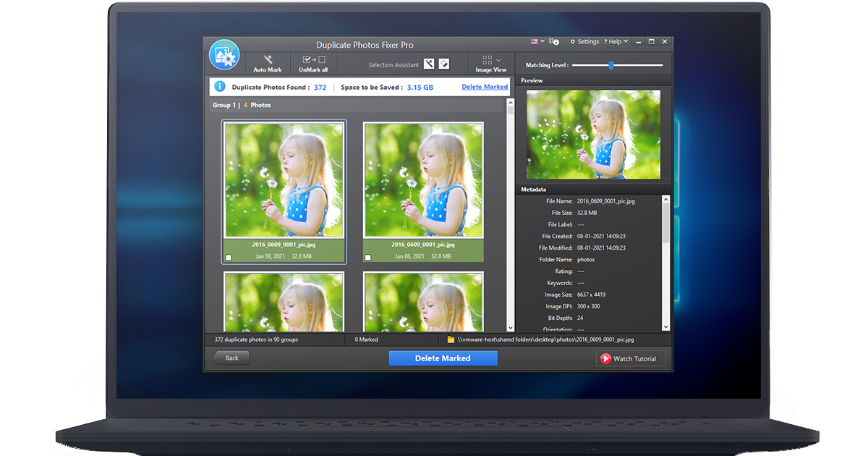Select the highlighted first photo thumbnail
This screenshot has width=868, height=456.
click(x=284, y=180)
